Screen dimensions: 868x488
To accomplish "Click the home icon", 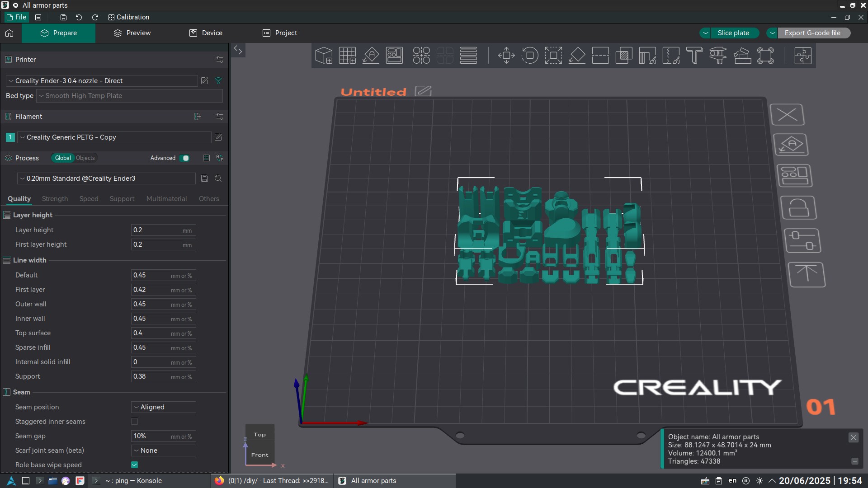I will pos(9,33).
